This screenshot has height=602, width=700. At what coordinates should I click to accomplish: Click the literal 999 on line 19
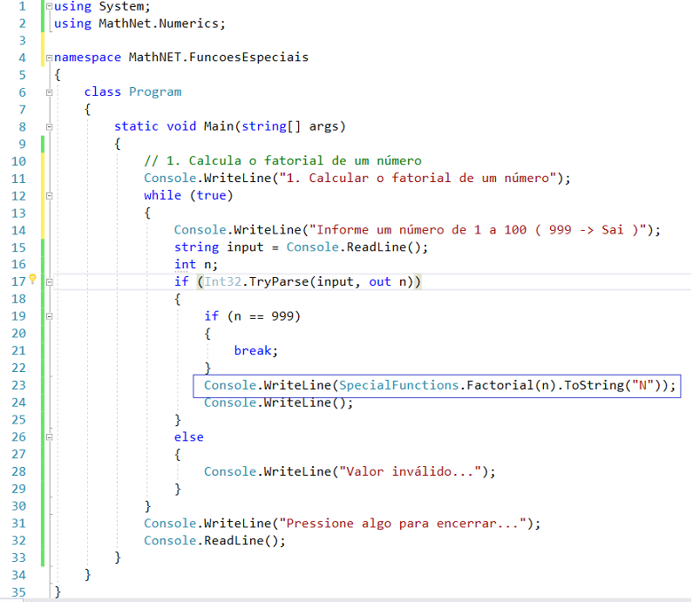[x=282, y=316]
